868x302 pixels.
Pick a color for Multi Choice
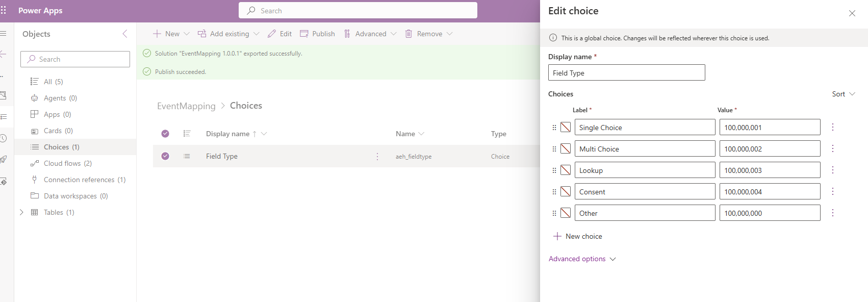click(x=566, y=148)
